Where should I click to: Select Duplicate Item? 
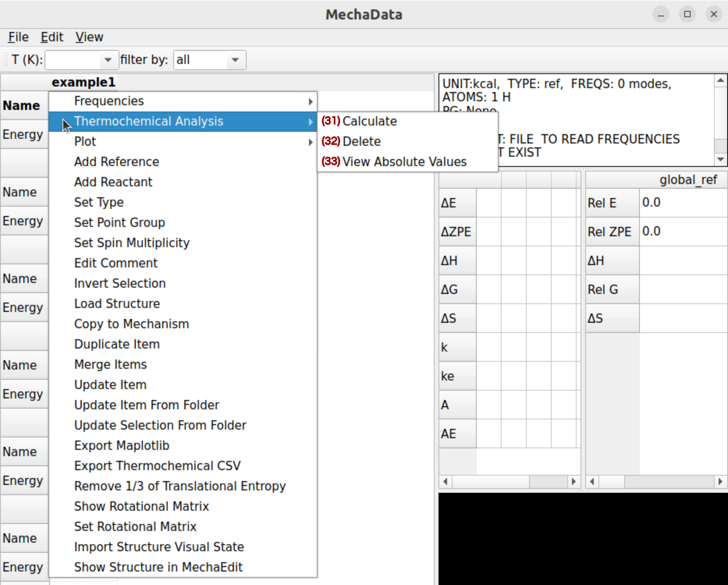click(183, 344)
